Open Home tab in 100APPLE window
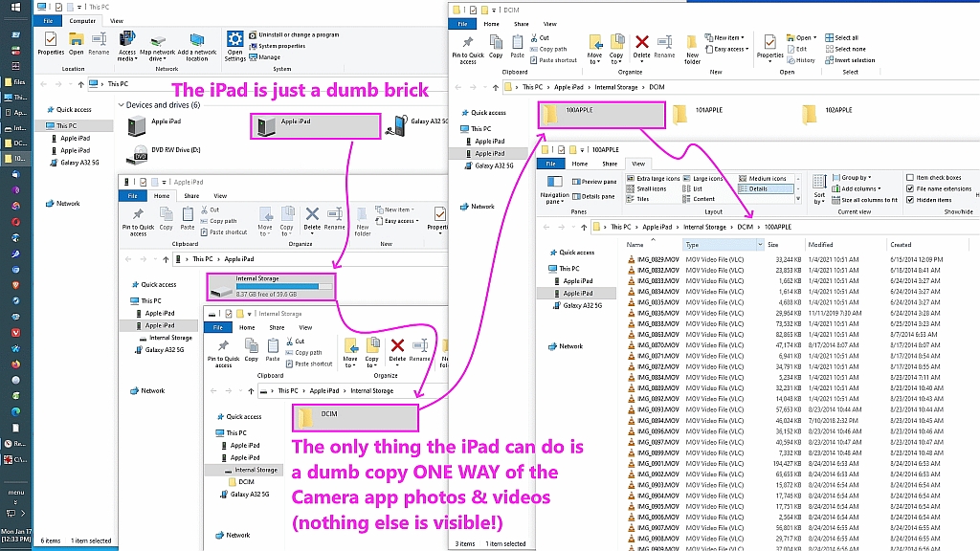 click(x=579, y=164)
